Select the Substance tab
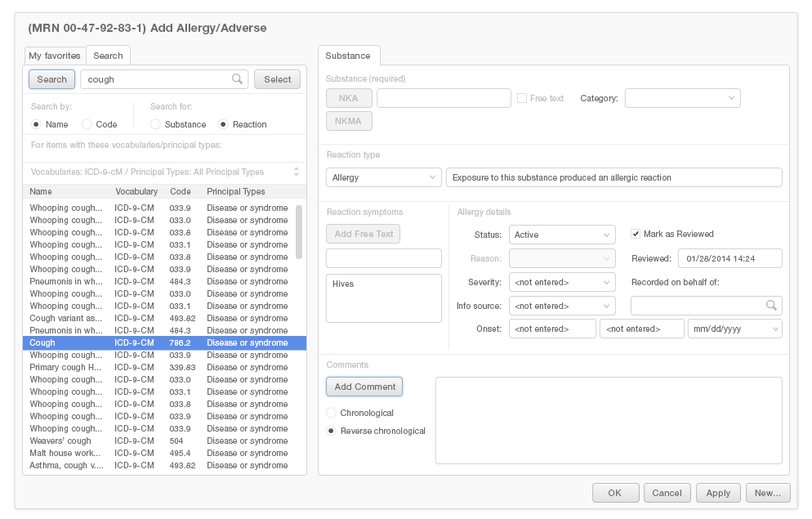 348,56
